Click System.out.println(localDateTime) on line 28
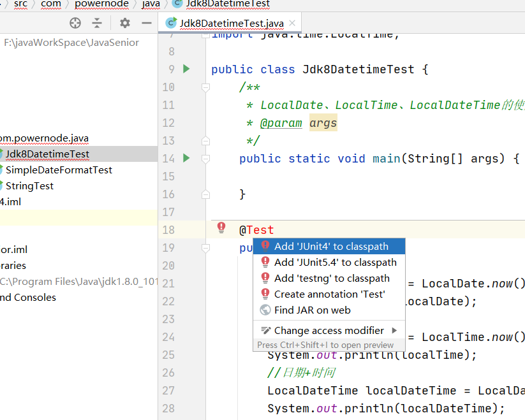The width and height of the screenshot is (525, 420). [x=386, y=409]
